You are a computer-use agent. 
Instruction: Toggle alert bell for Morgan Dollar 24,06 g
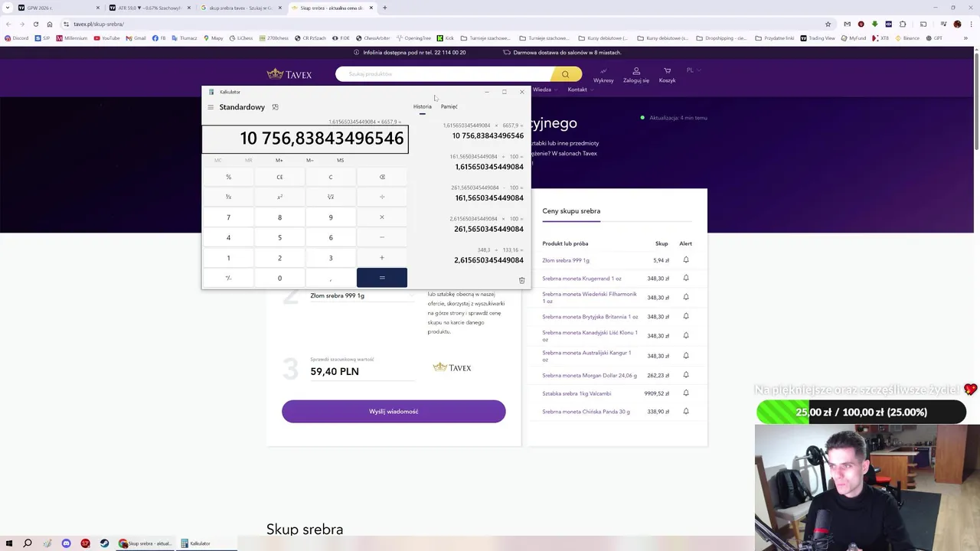pyautogui.click(x=686, y=375)
